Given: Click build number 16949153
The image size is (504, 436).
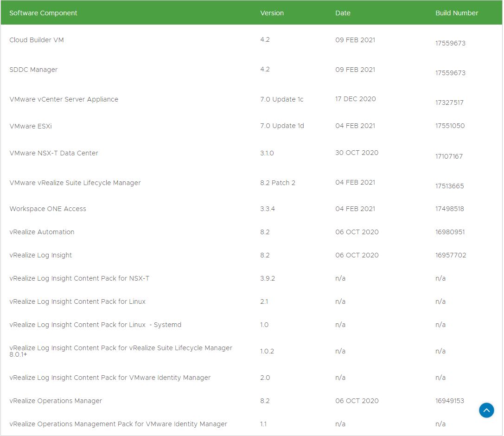Looking at the screenshot, I should [450, 401].
